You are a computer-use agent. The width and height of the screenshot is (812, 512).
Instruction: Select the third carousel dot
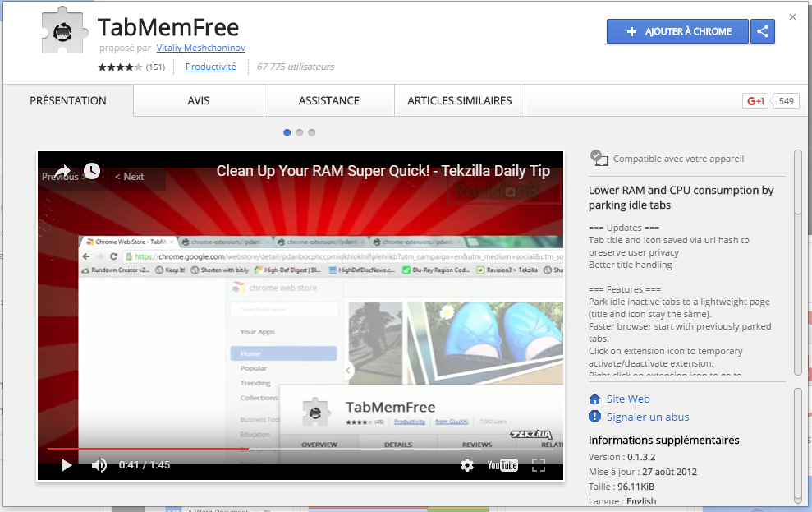(x=312, y=132)
